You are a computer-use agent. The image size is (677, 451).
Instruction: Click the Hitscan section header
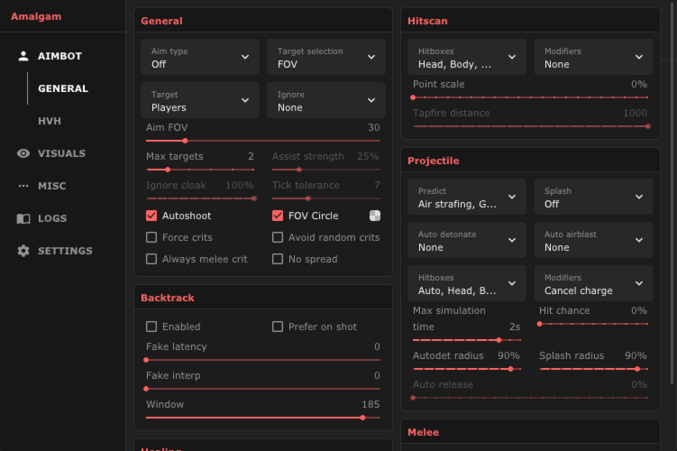427,21
